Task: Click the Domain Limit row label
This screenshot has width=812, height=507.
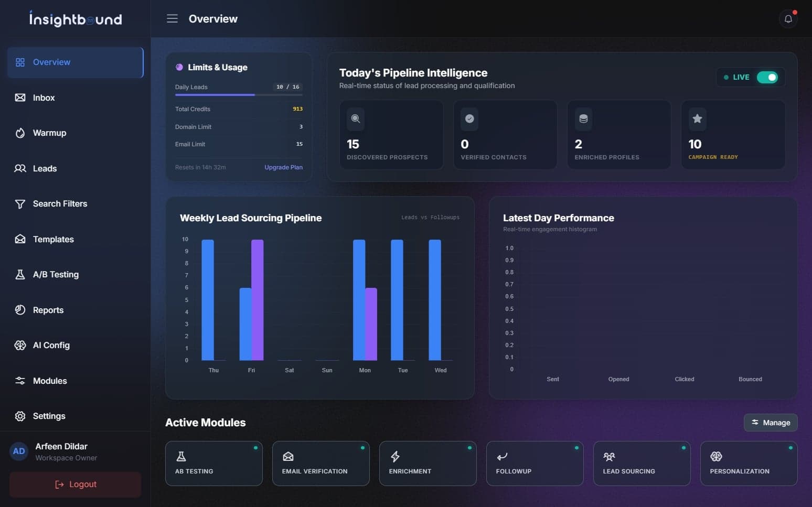Action: [x=193, y=127]
